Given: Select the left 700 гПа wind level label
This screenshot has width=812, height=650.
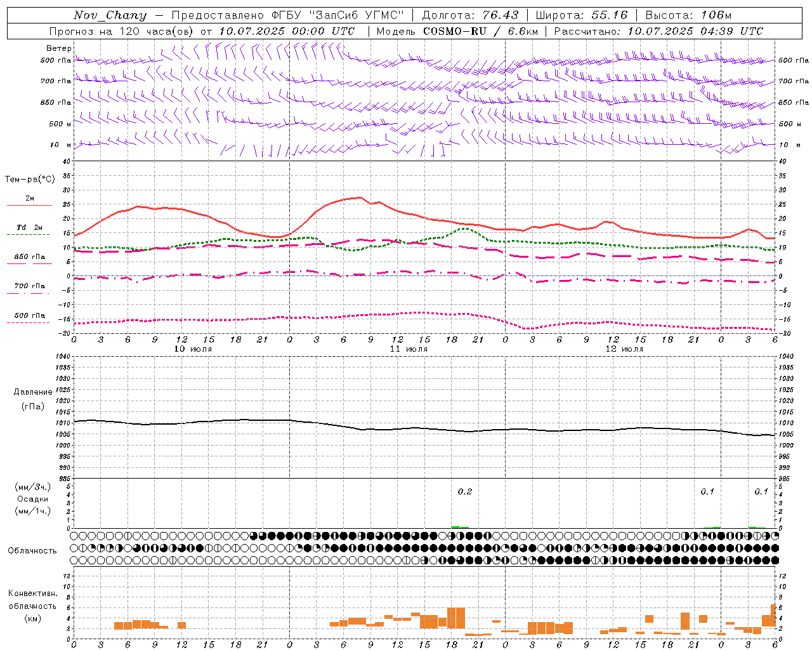Looking at the screenshot, I should 56,81.
